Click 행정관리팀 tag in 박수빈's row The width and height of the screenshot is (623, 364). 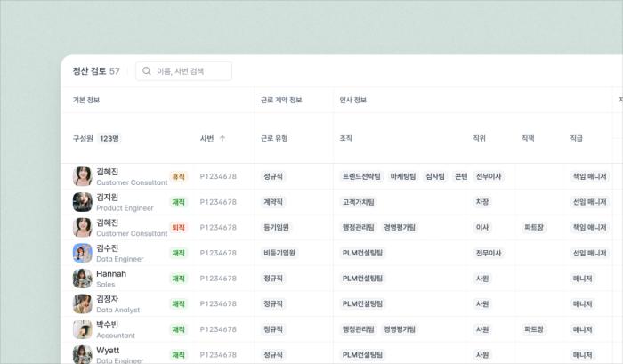[x=359, y=329]
